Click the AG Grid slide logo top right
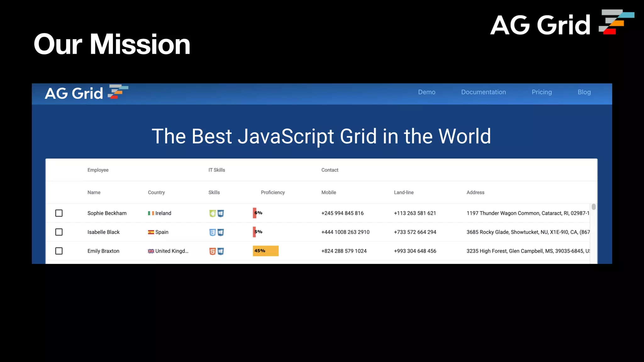This screenshot has height=362, width=644. pyautogui.click(x=562, y=23)
